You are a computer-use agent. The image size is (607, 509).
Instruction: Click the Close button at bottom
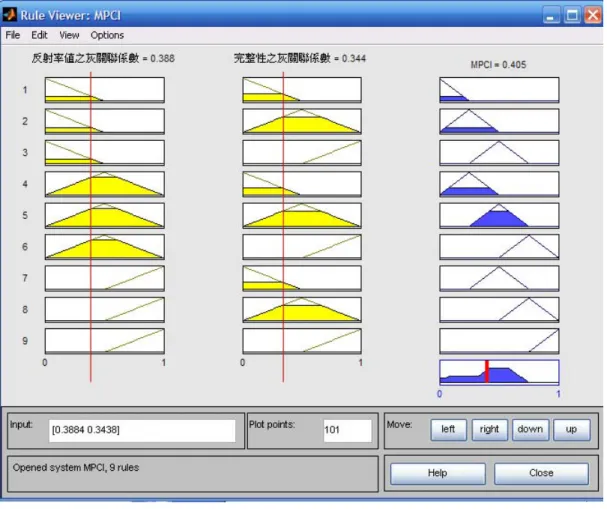point(541,473)
